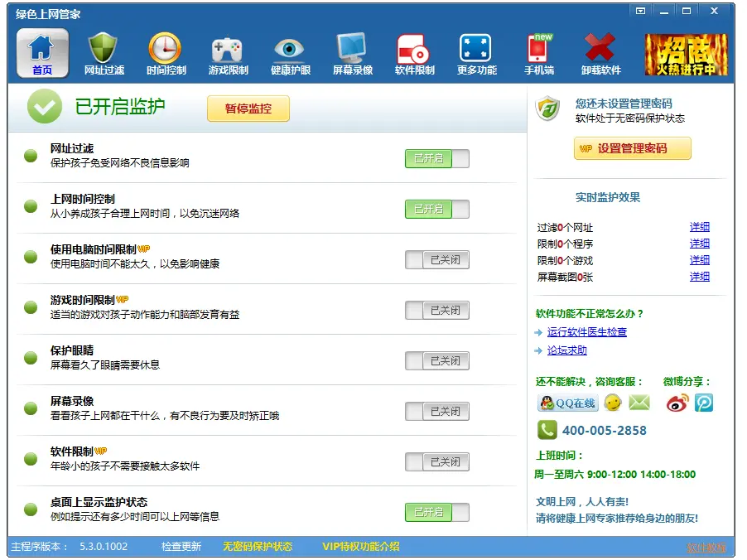Open the 游戏限制 gamepad icon
The width and height of the screenshot is (747, 560).
[x=227, y=50]
